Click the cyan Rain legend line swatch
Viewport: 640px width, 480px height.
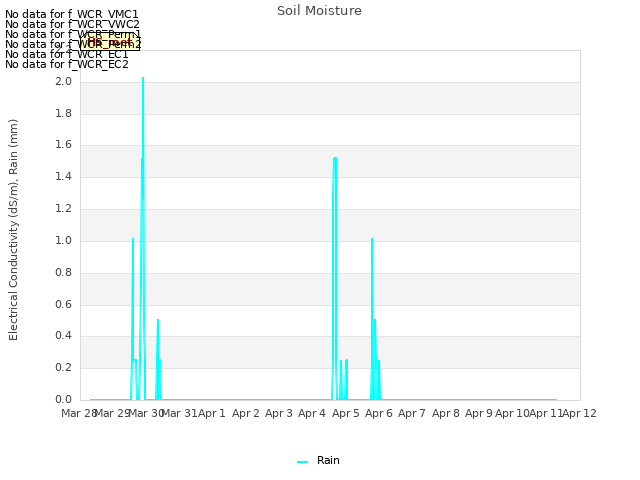coord(302,462)
